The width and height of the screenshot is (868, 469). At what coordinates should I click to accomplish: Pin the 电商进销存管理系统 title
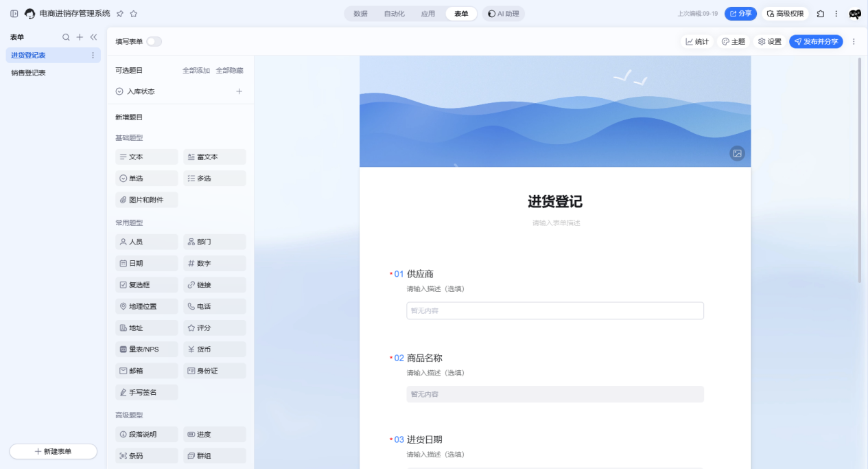tap(120, 13)
